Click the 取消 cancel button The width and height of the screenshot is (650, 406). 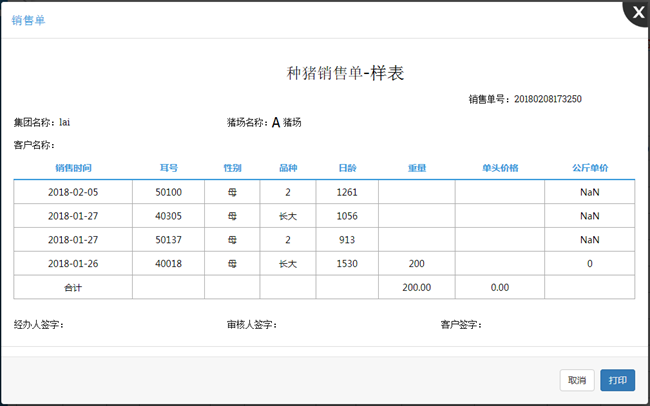point(577,380)
